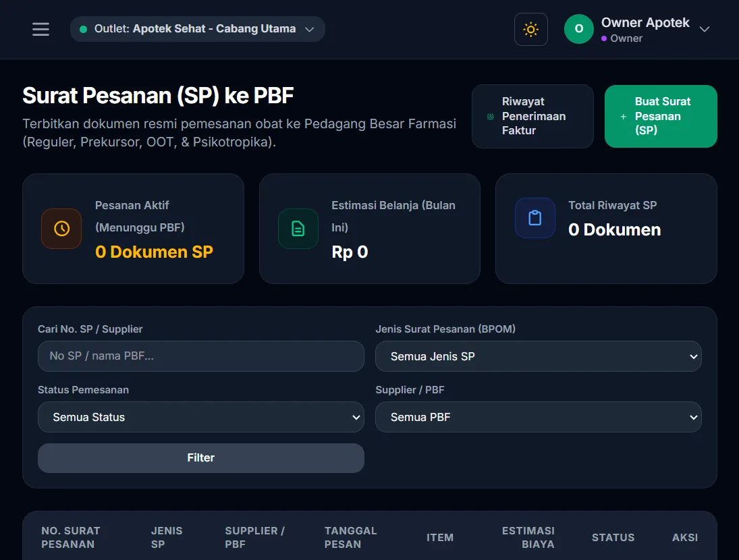
Task: Click the TANGGAL PESAN column header
Action: 351,537
